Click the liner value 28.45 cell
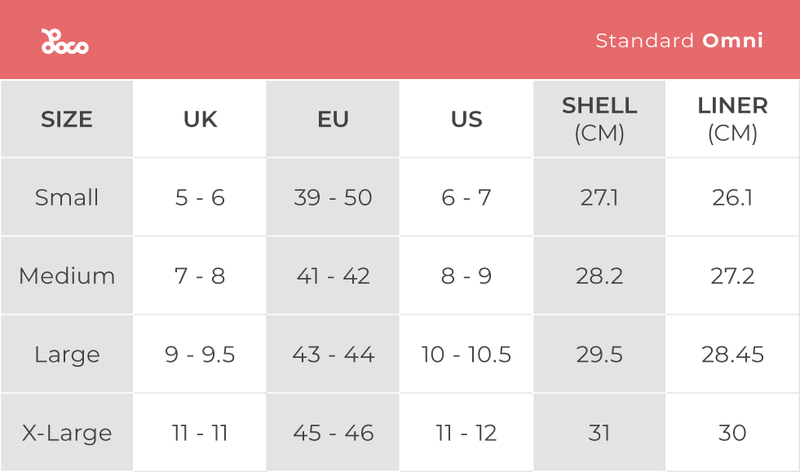This screenshot has height=472, width=800. point(732,354)
